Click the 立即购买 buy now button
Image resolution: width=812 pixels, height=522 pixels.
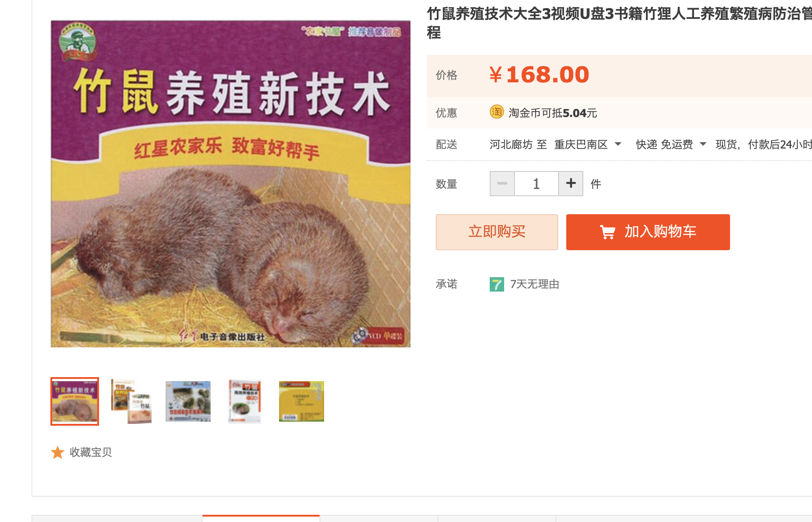pyautogui.click(x=497, y=232)
